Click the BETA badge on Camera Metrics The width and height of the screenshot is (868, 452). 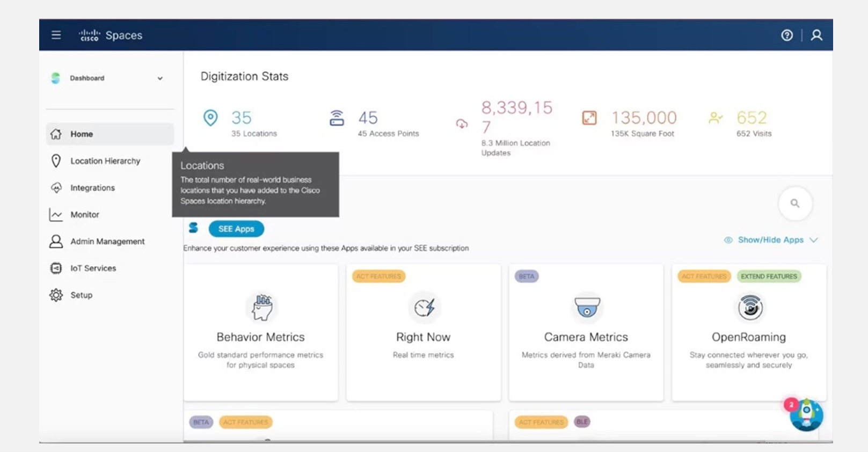tap(527, 276)
